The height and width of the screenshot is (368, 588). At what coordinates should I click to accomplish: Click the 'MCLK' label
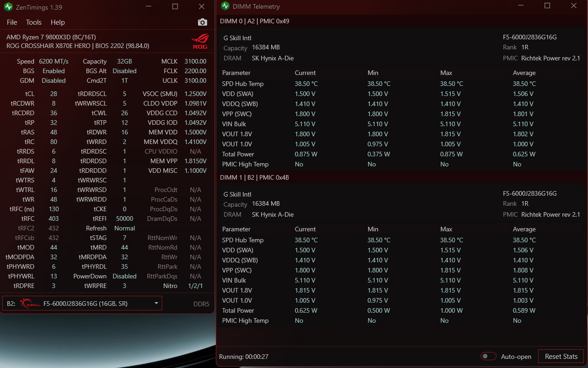click(x=169, y=61)
